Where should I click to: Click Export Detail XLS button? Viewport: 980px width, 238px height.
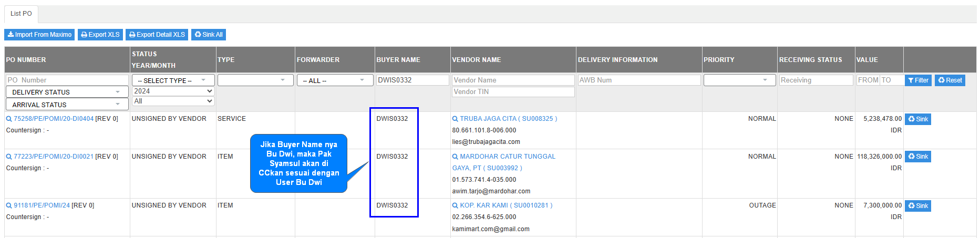pos(157,35)
